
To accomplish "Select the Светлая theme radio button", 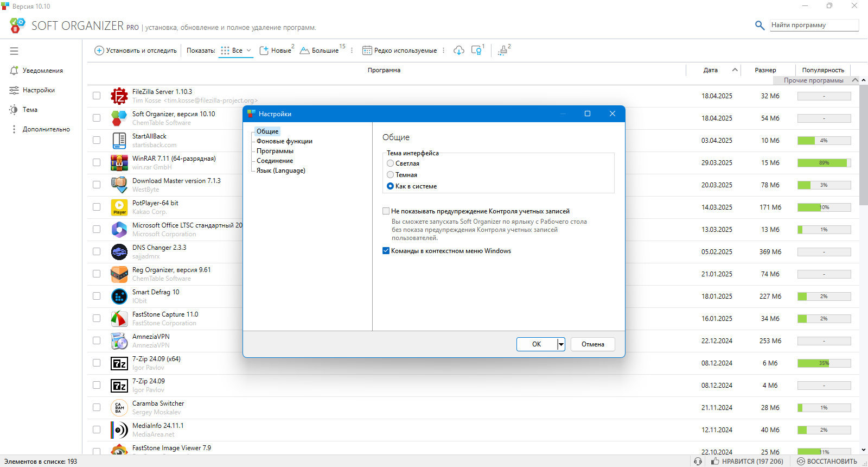I will coord(390,163).
